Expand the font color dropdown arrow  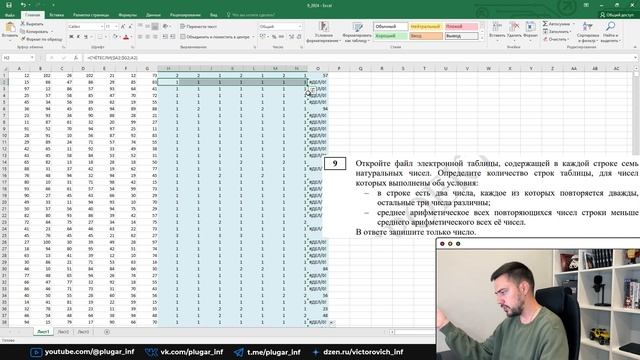coord(132,37)
